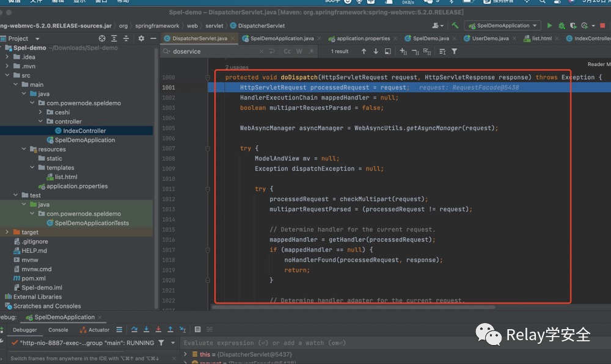Open Project panel settings gear

coord(141,38)
